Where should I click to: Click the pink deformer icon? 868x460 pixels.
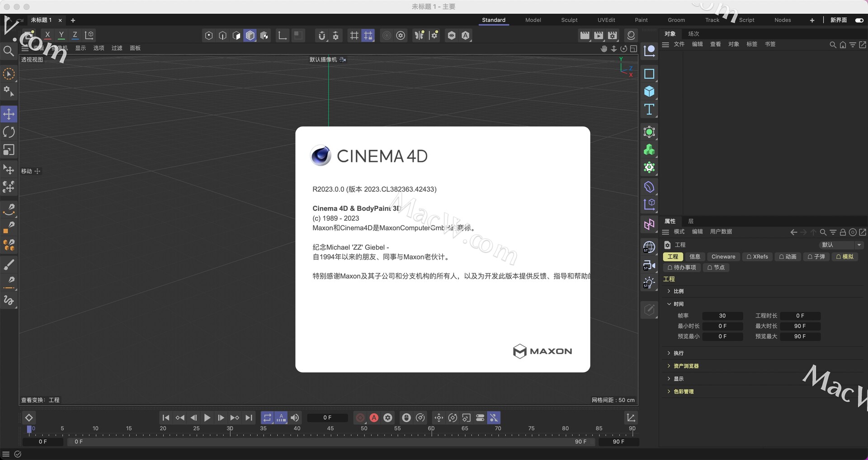point(649,224)
